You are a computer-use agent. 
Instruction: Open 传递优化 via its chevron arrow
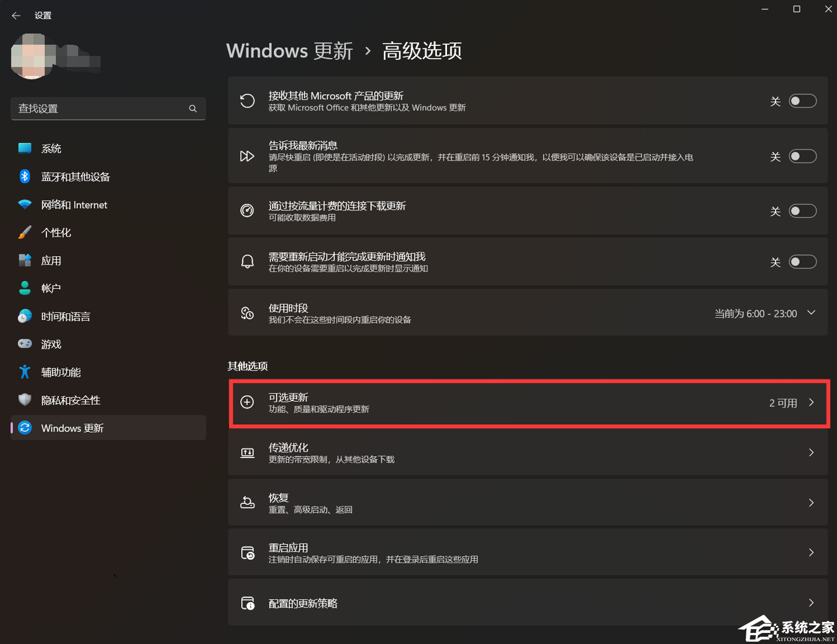(x=811, y=453)
